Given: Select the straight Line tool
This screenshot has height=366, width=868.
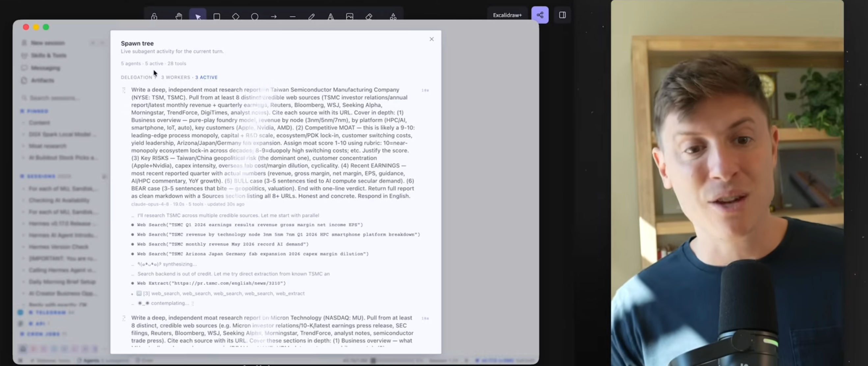Looking at the screenshot, I should coord(292,16).
